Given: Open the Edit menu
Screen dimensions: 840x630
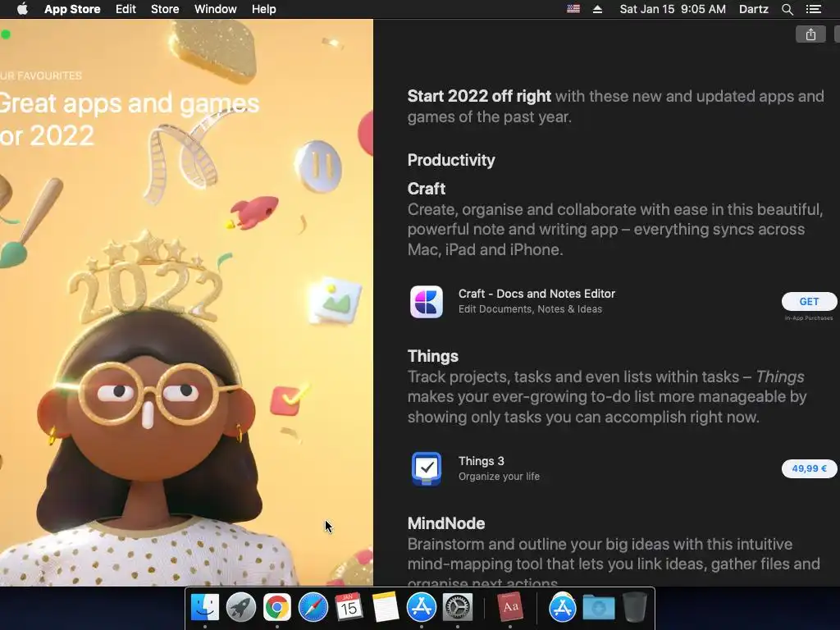Looking at the screenshot, I should pos(126,9).
